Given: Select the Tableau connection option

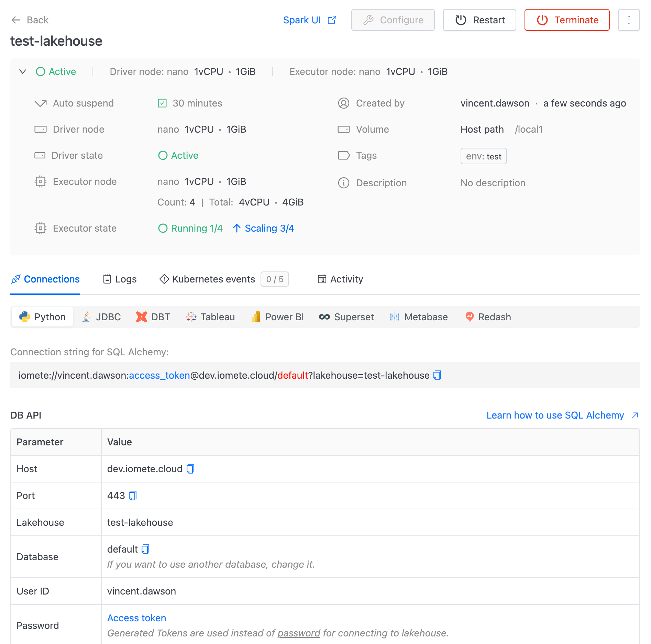Looking at the screenshot, I should [x=210, y=317].
